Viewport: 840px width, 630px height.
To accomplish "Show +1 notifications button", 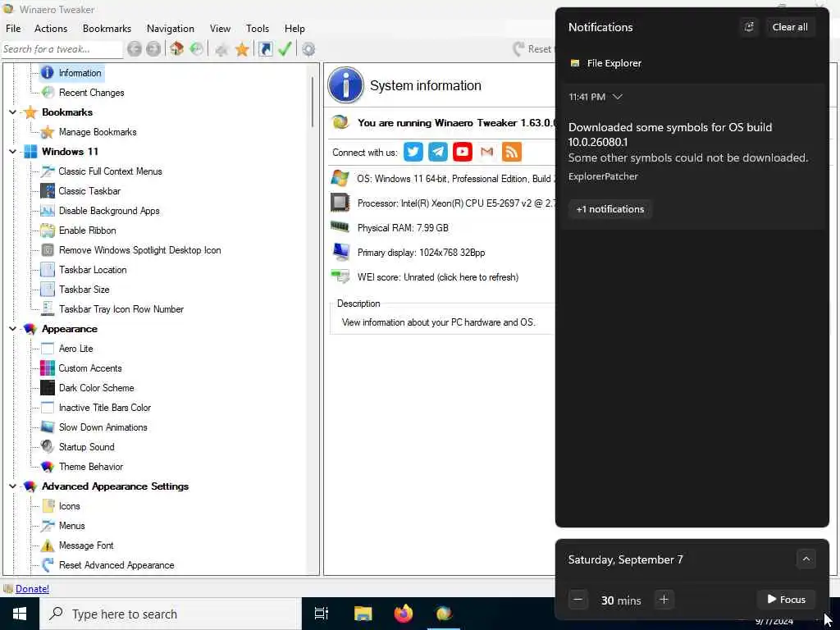I will (610, 209).
